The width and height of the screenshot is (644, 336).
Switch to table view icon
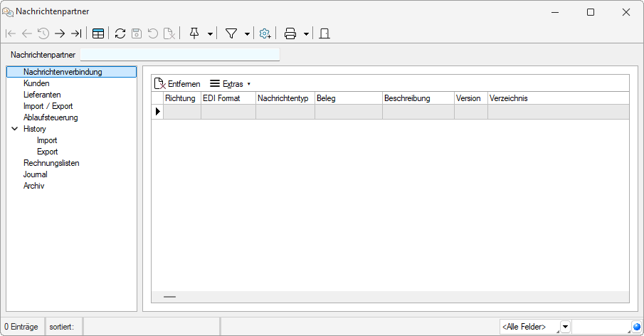(98, 33)
